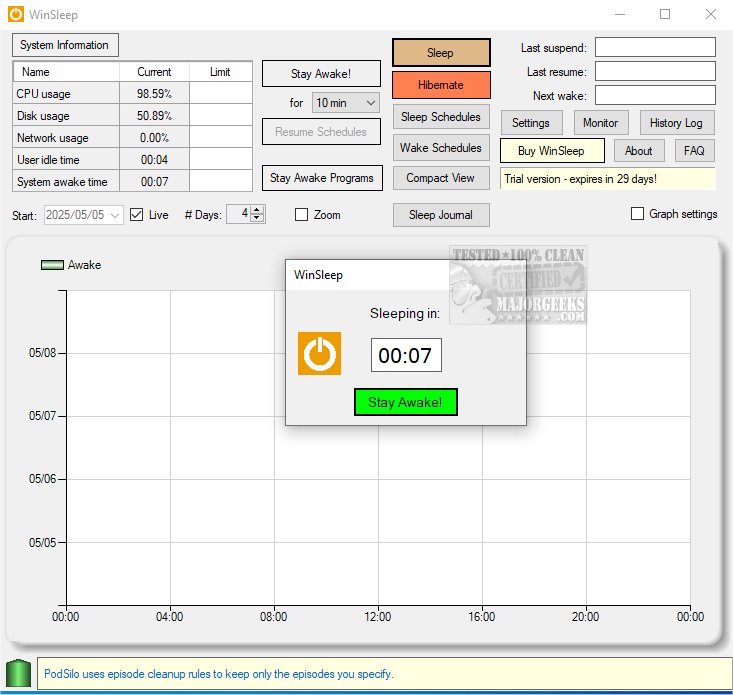Open Settings
This screenshot has width=733, height=695.
[x=532, y=123]
